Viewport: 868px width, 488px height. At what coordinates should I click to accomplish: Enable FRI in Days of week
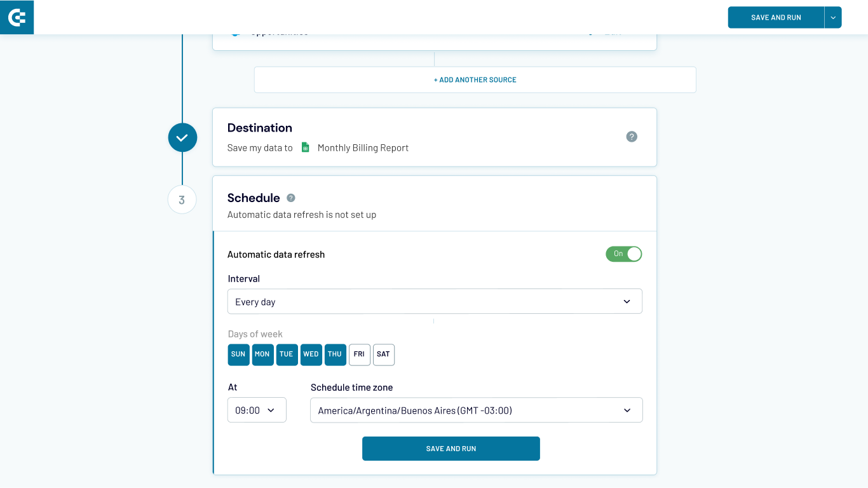click(359, 355)
